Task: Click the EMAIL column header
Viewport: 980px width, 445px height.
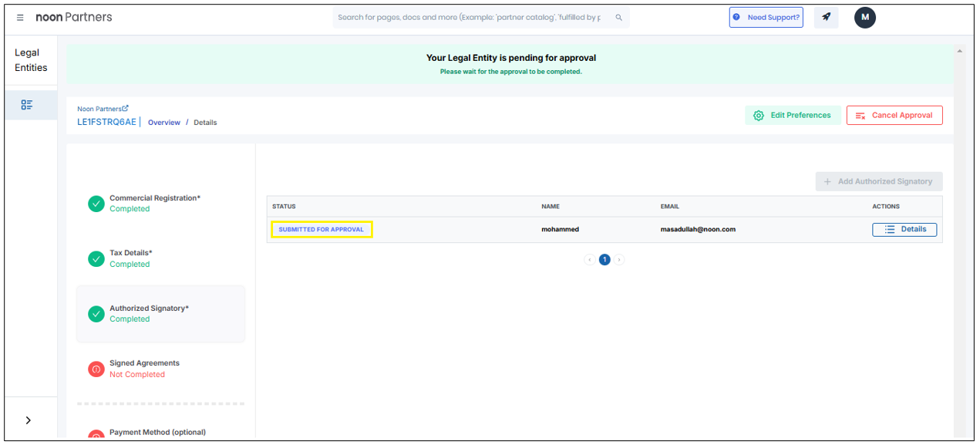Action: [x=670, y=207]
